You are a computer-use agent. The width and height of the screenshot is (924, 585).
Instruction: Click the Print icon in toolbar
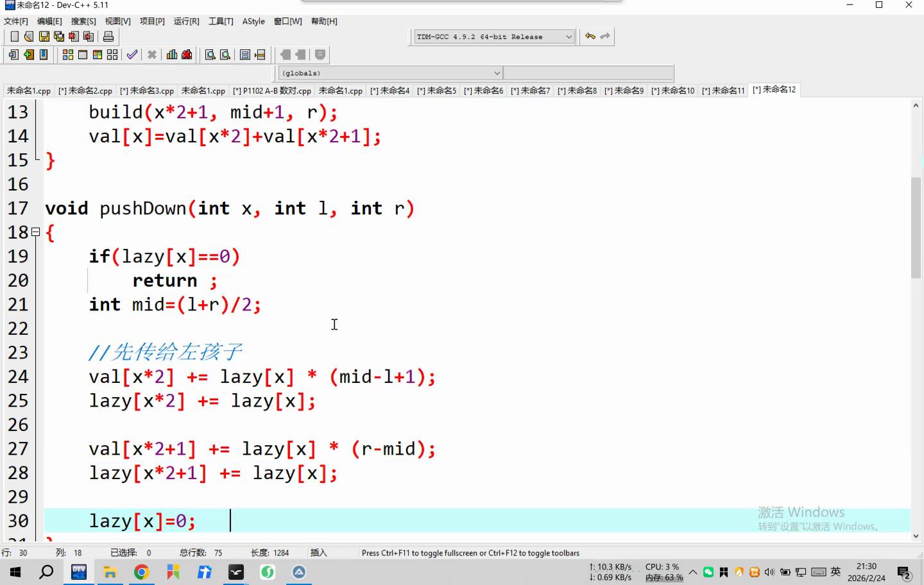[x=108, y=37]
